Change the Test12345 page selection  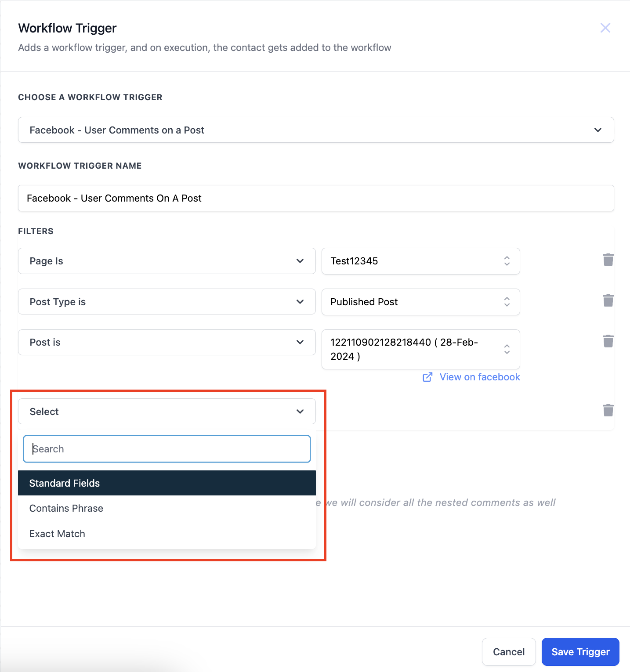tap(421, 261)
